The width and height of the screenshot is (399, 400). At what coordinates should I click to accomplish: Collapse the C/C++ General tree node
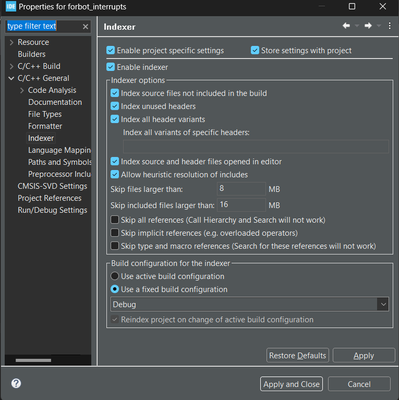11,78
